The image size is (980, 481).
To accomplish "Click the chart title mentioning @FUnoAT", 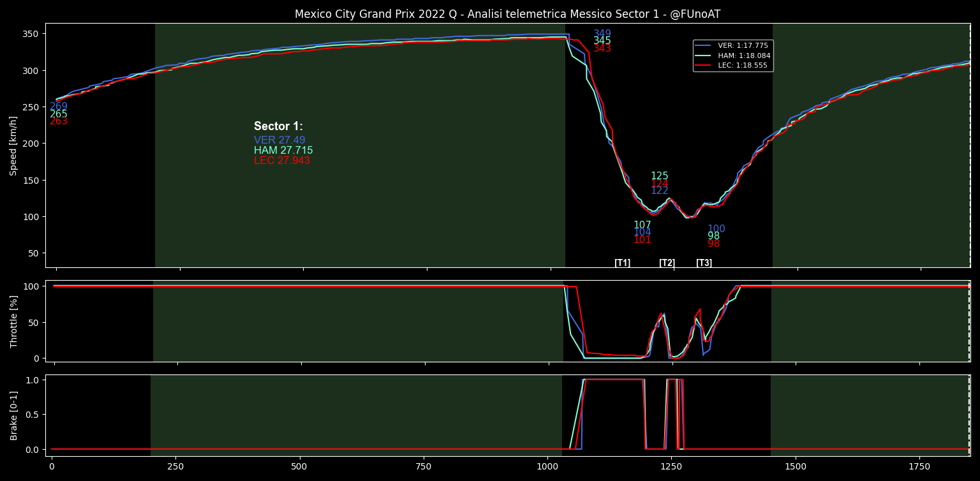I will (x=508, y=14).
